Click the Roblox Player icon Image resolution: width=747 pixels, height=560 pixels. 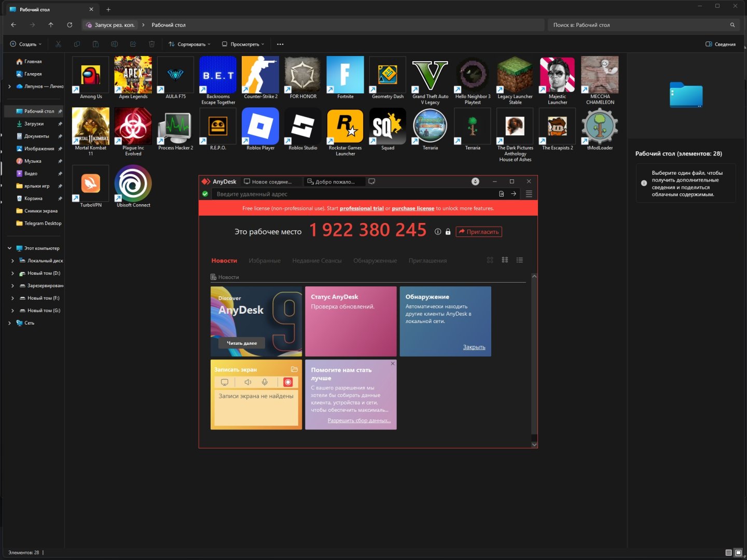[260, 126]
